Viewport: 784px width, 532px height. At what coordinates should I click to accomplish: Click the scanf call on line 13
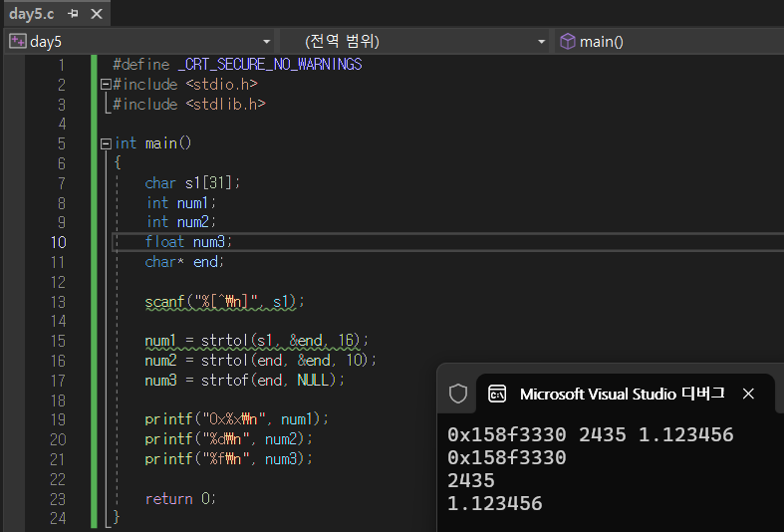click(224, 302)
